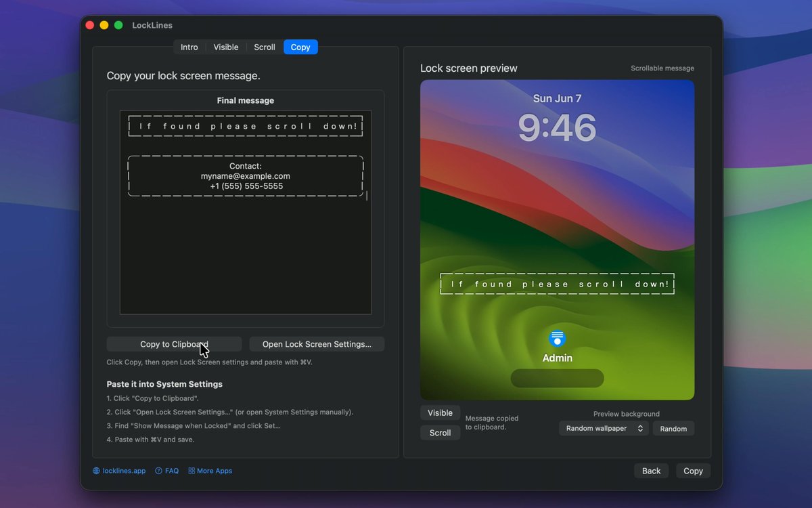Screen dimensions: 812x508
Task: Show the Scroll preview mode
Action: click(x=440, y=433)
